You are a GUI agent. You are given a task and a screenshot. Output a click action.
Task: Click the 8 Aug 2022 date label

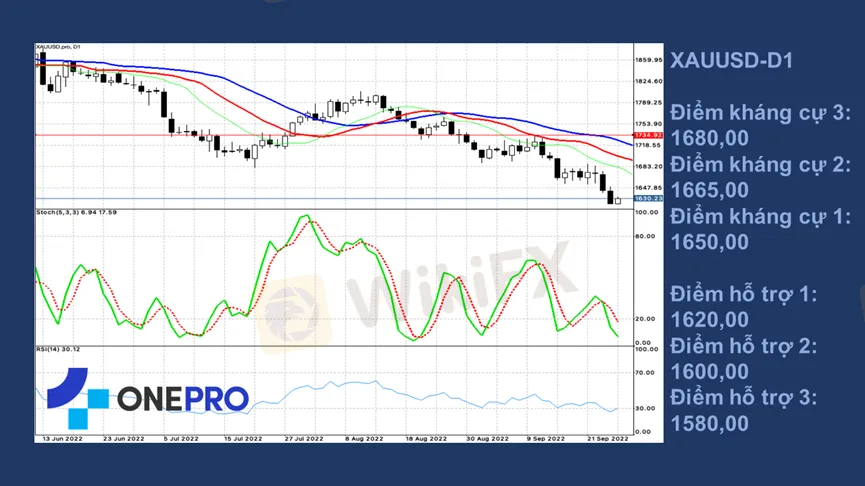364,439
